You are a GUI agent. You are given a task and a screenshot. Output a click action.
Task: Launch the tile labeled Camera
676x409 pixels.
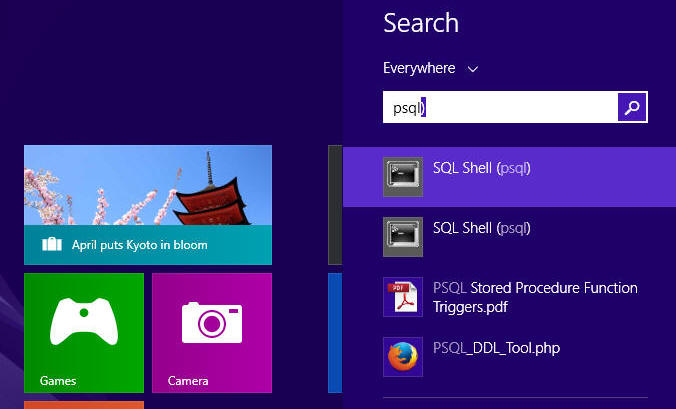pos(211,333)
